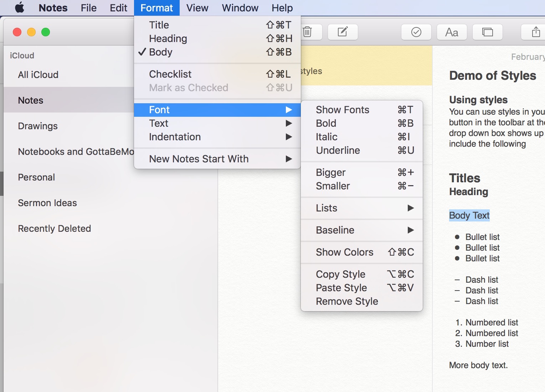Open the Help menu
Viewport: 545px width, 392px height.
point(282,7)
